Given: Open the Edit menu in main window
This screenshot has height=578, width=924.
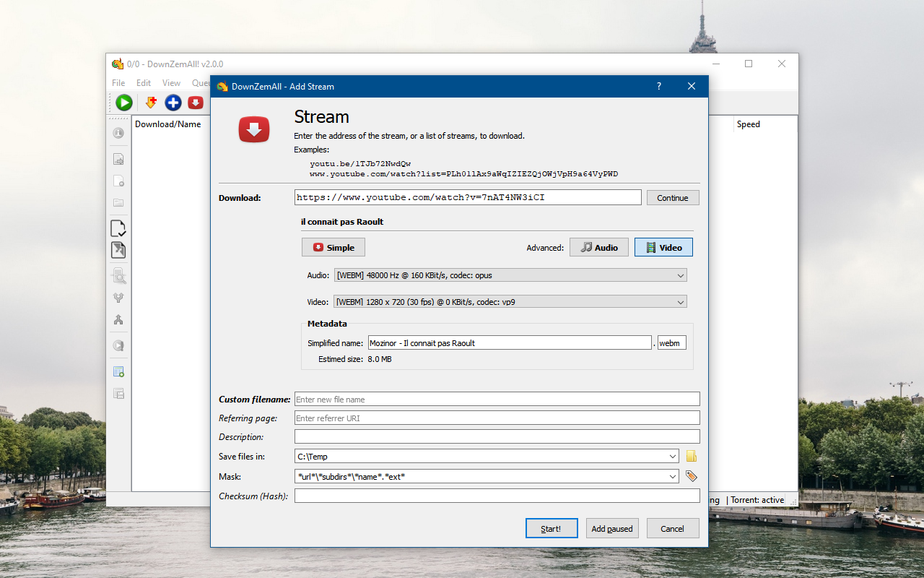Looking at the screenshot, I should [144, 83].
